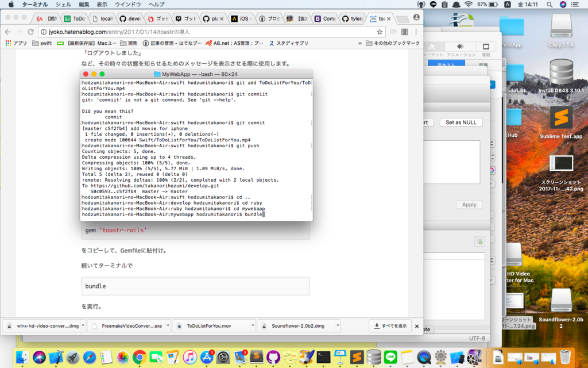Switch to the tylerg GitHub tab

coord(353,18)
